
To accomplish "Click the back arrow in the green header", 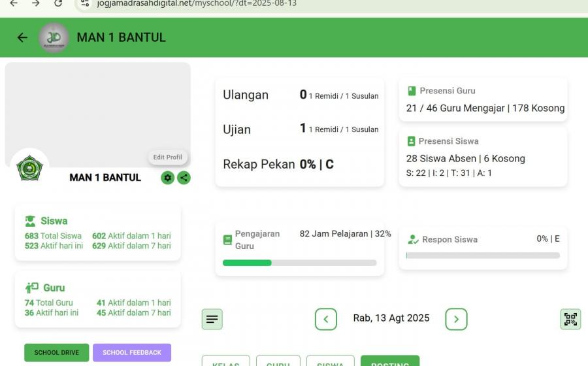I will [22, 37].
